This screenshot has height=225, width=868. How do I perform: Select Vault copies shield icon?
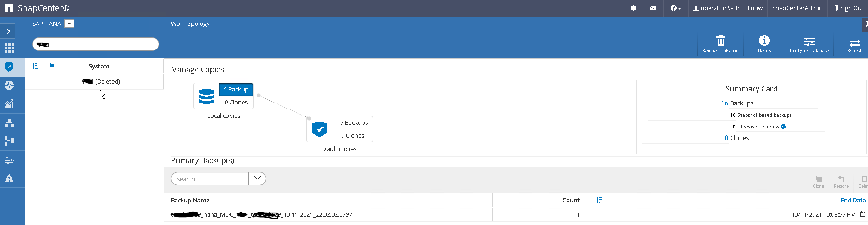pyautogui.click(x=319, y=129)
